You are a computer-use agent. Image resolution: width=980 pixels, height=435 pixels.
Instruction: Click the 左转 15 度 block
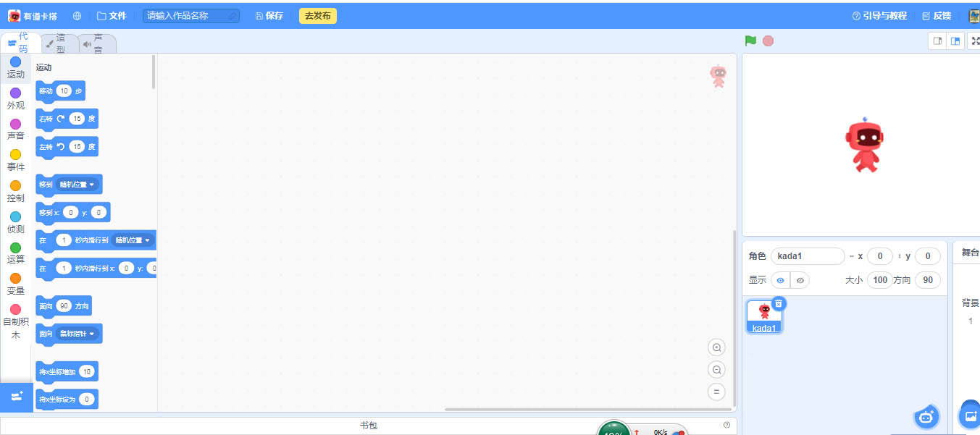point(67,147)
